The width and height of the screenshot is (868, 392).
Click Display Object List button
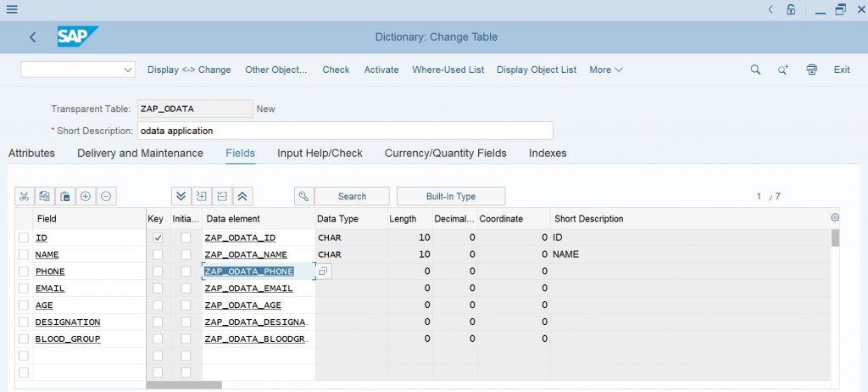click(x=537, y=70)
